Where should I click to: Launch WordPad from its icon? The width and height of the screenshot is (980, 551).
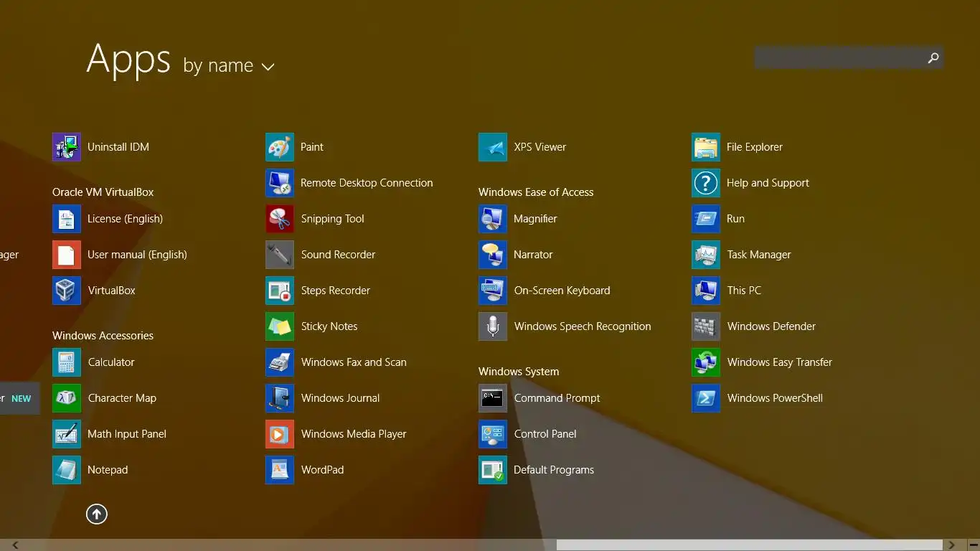(x=280, y=470)
